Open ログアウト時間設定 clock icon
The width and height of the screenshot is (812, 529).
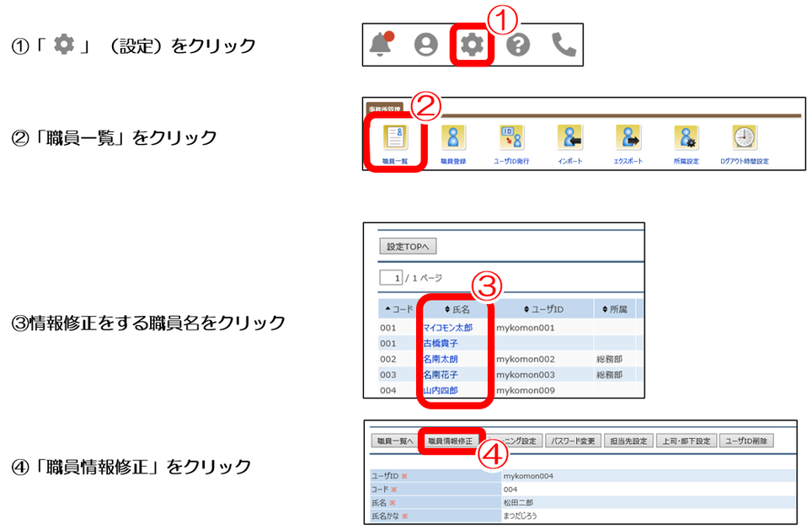tap(744, 138)
